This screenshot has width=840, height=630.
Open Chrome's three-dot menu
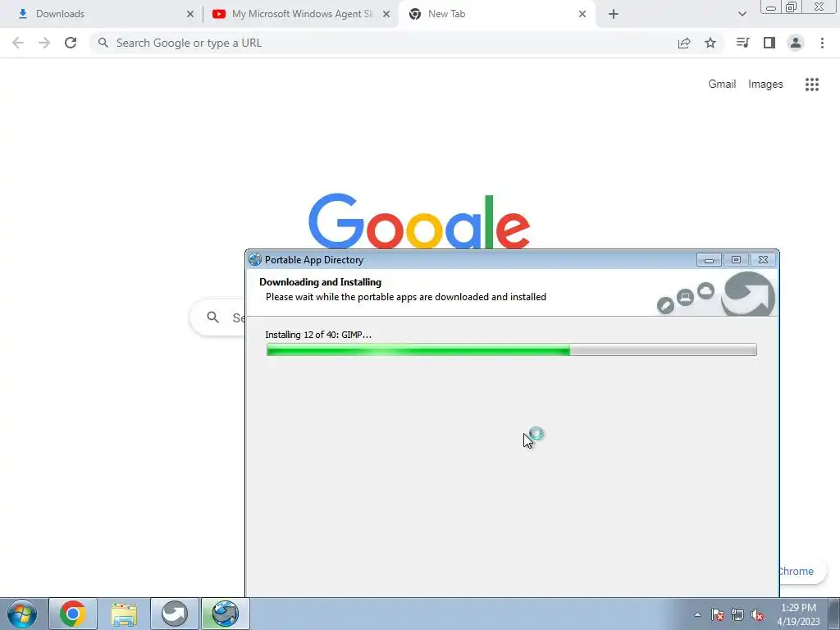coord(822,43)
